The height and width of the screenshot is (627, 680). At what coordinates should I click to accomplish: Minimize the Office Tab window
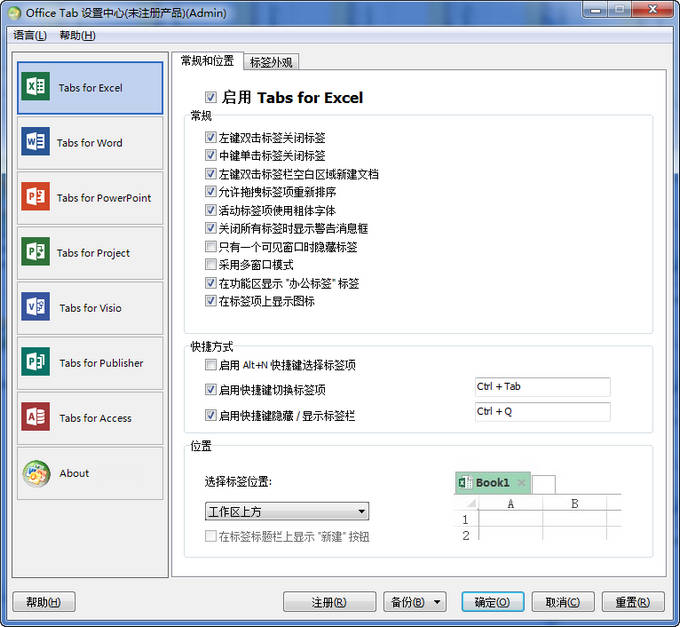tap(596, 10)
